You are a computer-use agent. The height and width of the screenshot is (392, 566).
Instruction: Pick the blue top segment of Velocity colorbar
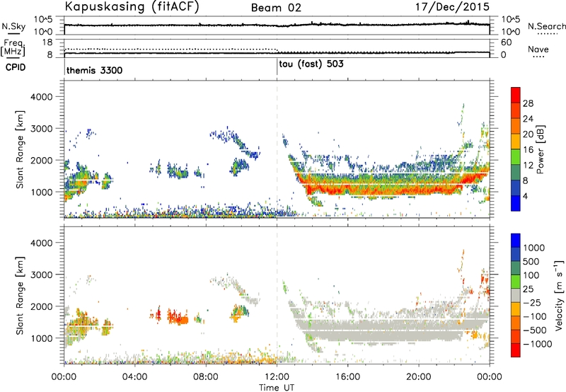coord(516,241)
